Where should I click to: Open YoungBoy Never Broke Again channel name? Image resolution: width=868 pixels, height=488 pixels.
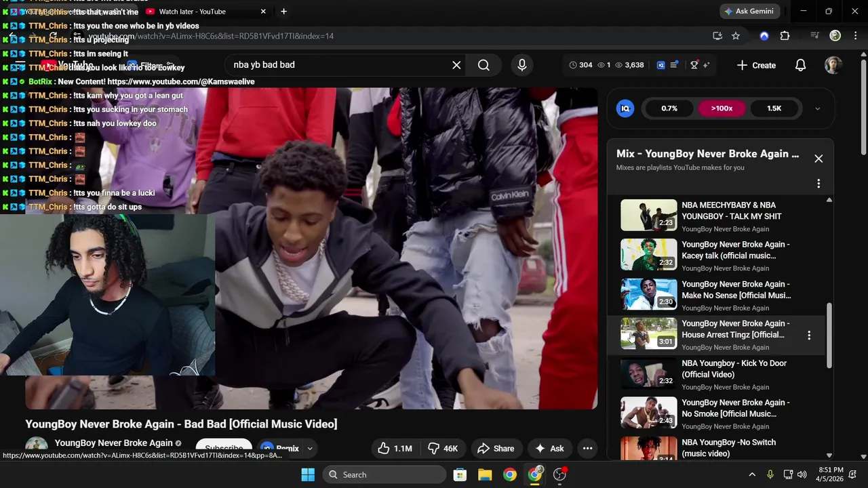(114, 443)
